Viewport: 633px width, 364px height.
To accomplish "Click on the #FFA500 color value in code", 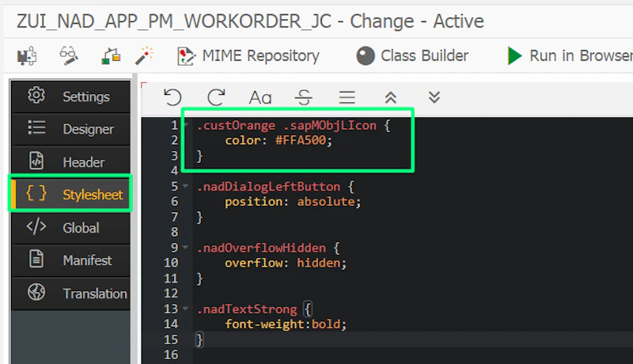I will (x=301, y=140).
